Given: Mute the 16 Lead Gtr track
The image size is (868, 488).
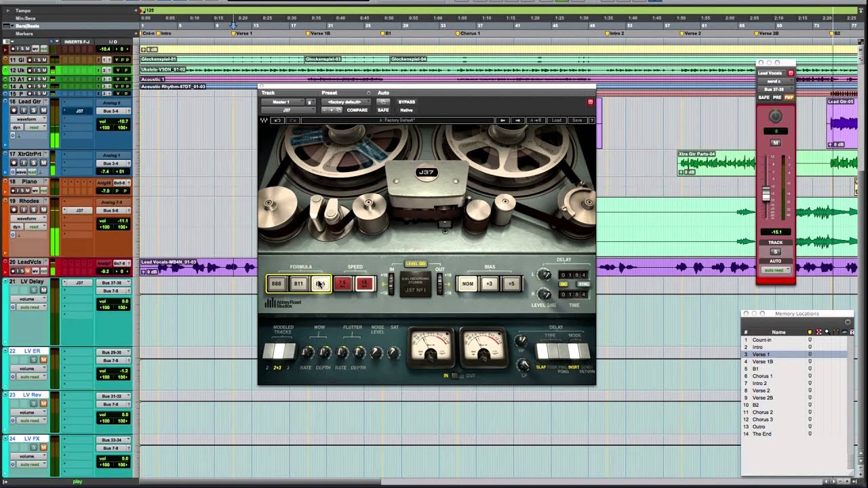Looking at the screenshot, I should 43,110.
